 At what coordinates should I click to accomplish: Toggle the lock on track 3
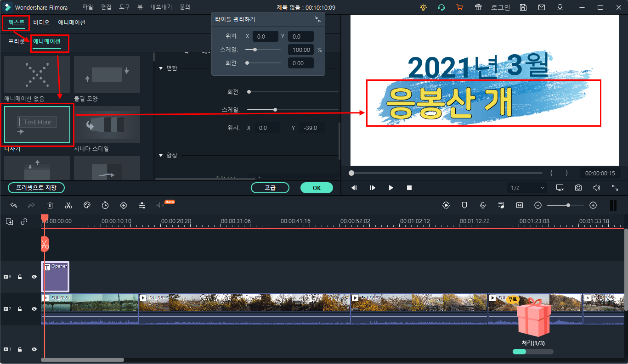click(20, 277)
